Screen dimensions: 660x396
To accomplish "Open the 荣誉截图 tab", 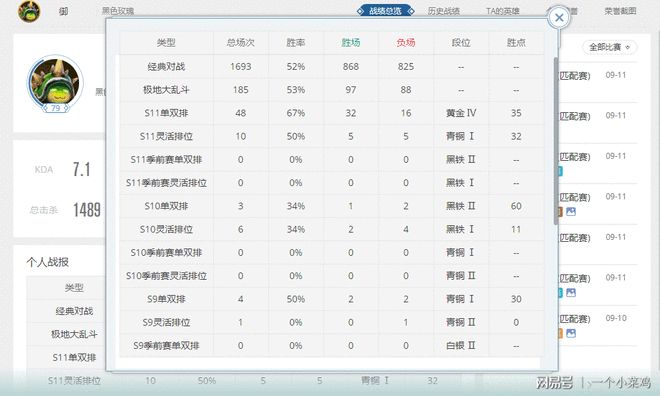I will (x=620, y=11).
